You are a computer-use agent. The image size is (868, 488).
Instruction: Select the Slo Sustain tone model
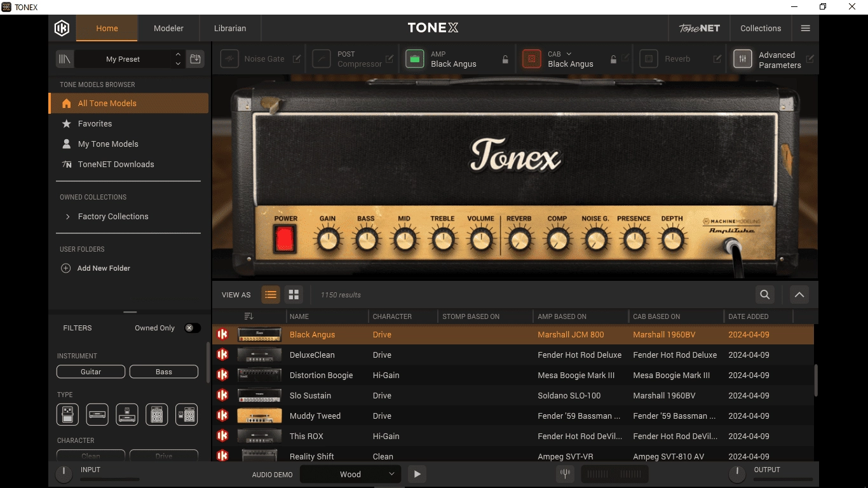point(513,396)
